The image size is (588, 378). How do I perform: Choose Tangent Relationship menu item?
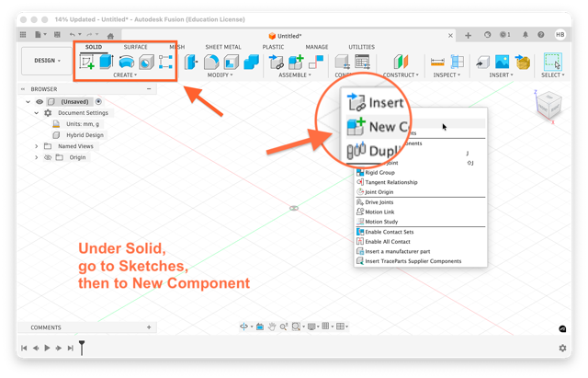(x=420, y=182)
